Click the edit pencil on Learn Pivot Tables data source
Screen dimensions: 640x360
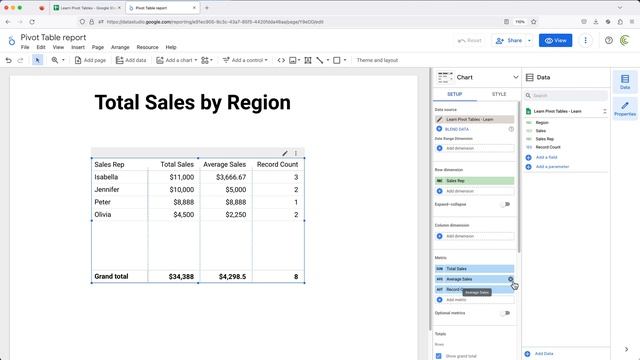[x=439, y=119]
